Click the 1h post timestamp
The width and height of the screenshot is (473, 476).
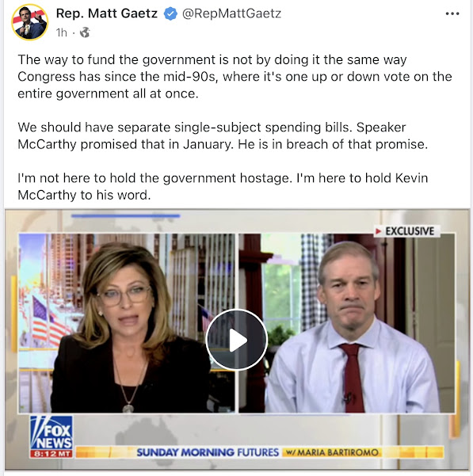(x=61, y=32)
